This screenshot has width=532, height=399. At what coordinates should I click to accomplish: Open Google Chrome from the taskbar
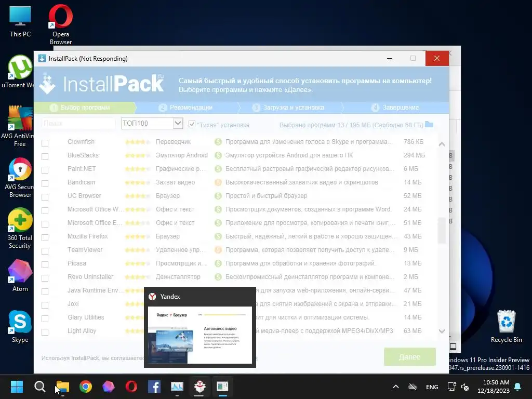click(86, 387)
